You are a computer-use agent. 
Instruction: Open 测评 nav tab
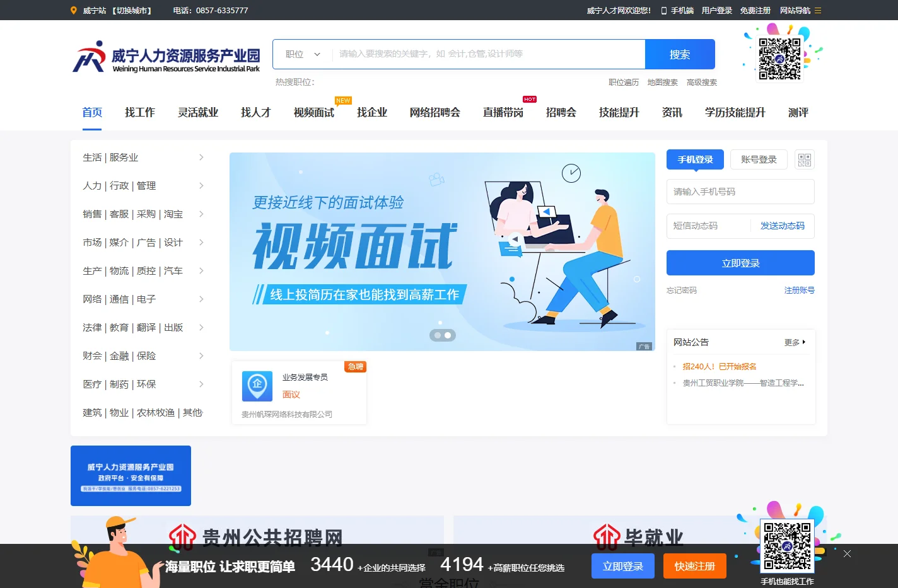[798, 112]
